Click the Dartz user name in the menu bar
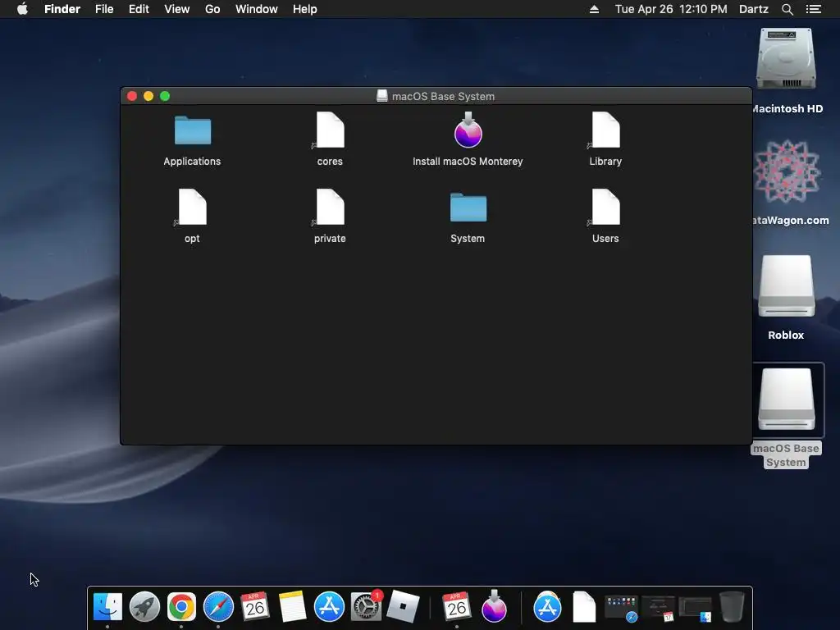 tap(754, 9)
